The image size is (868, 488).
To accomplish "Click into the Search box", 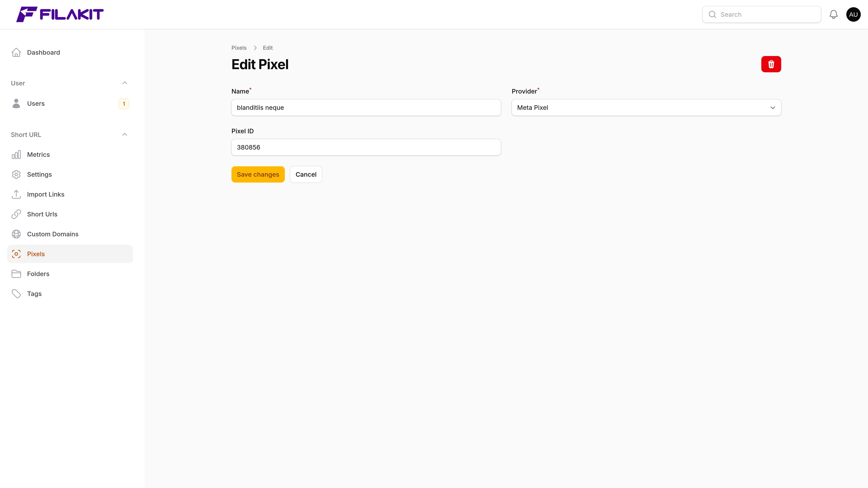I will point(761,14).
